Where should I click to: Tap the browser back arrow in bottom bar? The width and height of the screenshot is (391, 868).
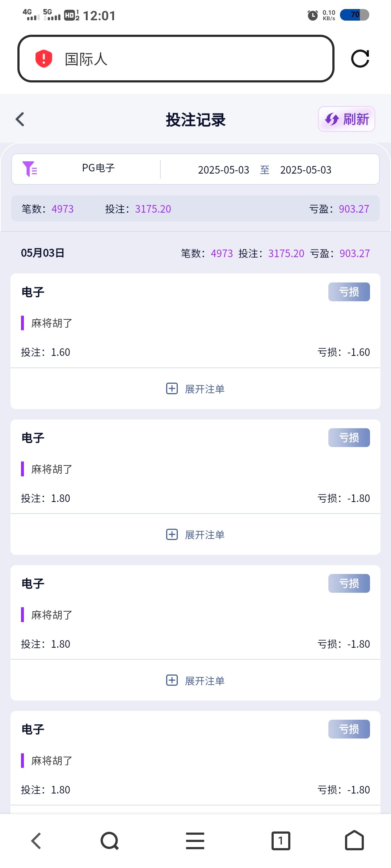36,841
